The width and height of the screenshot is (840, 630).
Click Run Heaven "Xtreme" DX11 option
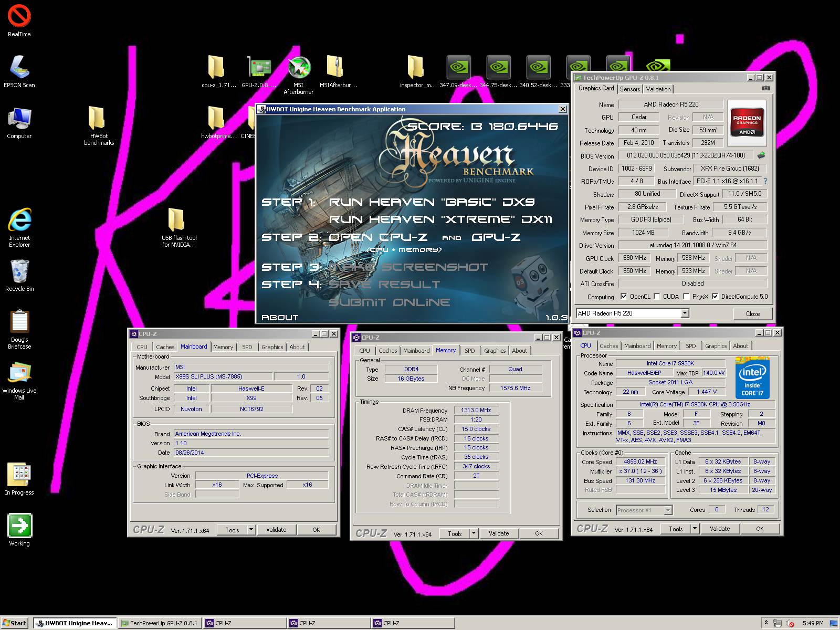pyautogui.click(x=440, y=219)
